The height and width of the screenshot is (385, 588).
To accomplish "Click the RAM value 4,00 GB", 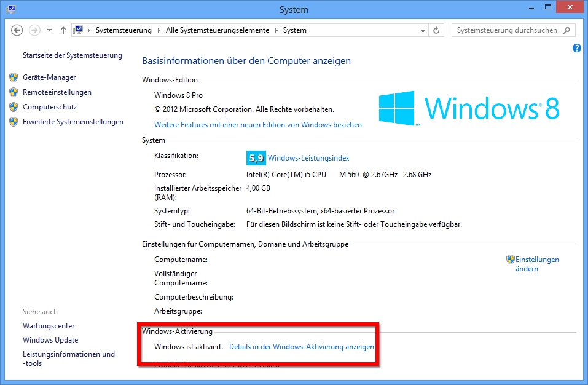I will click(x=258, y=188).
